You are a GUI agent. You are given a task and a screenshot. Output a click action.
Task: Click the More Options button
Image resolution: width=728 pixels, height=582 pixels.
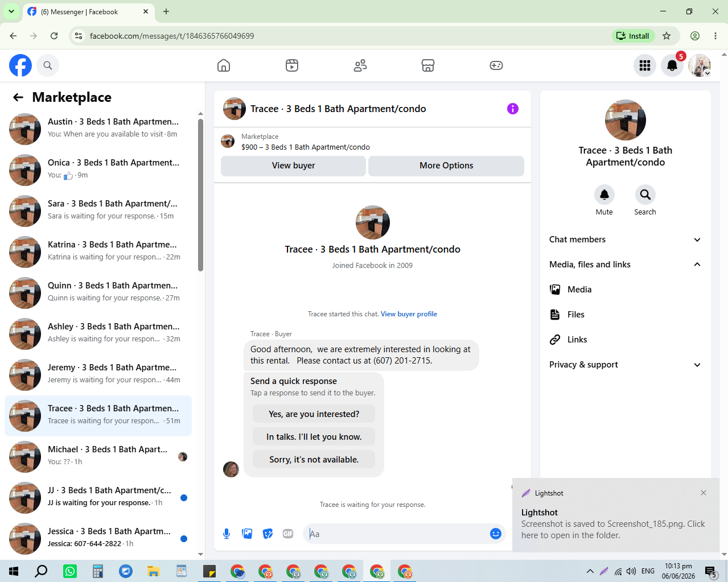point(446,166)
